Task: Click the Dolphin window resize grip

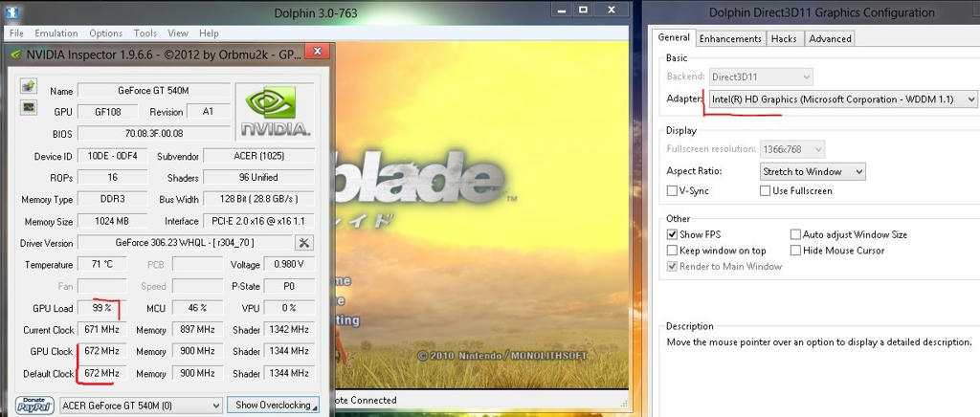Action: coord(623,404)
